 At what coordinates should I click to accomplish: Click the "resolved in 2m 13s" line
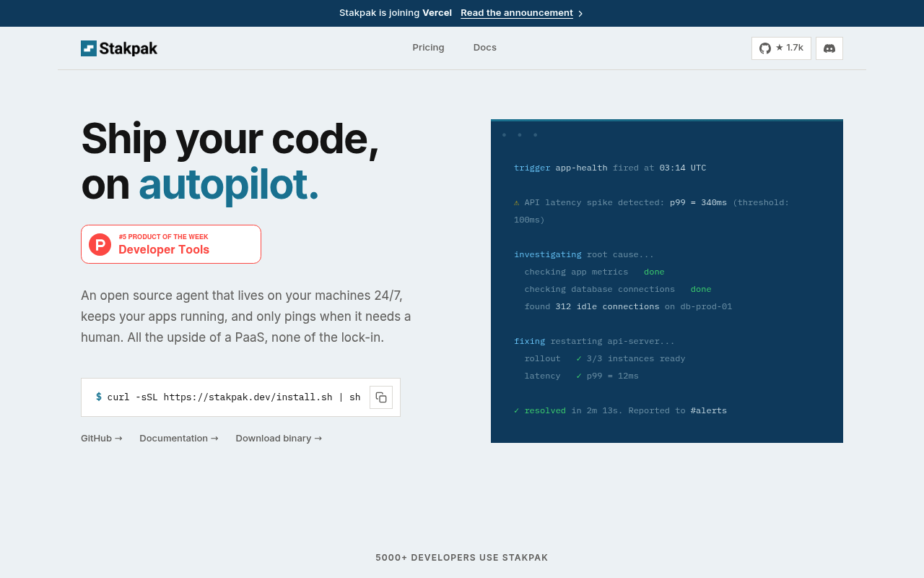620,410
